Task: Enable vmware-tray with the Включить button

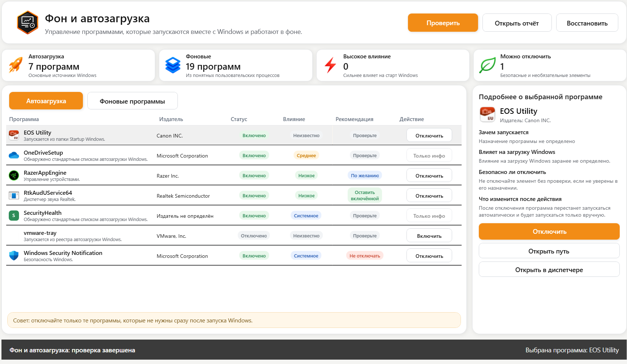Action: [x=429, y=236]
